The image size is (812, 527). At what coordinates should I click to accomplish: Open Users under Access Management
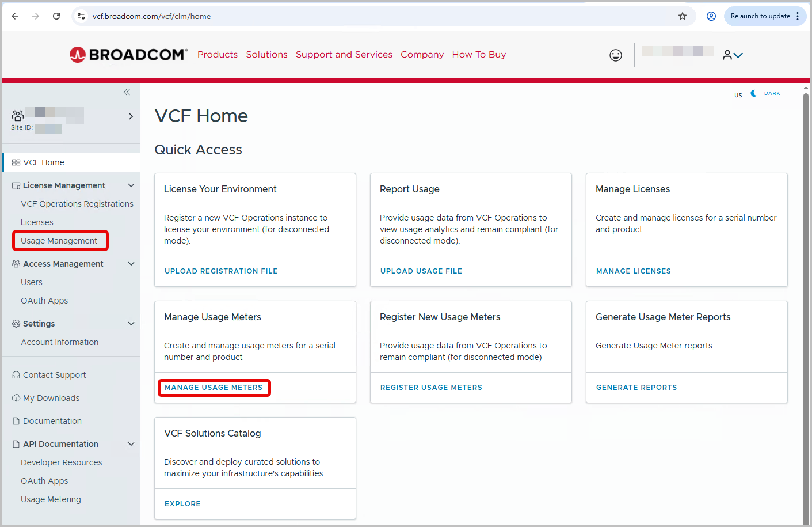[32, 282]
